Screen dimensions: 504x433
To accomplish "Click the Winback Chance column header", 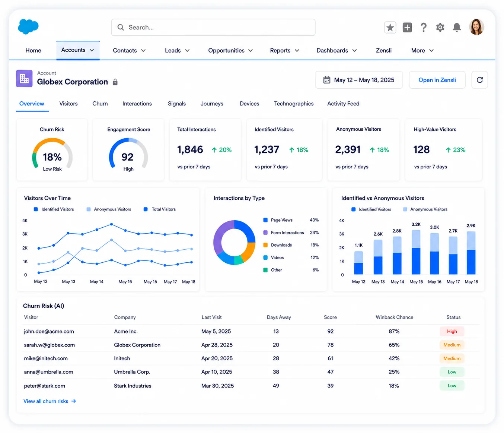I will click(x=394, y=317).
